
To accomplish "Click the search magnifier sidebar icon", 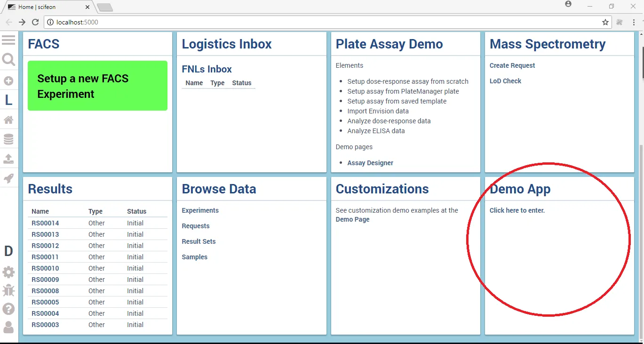I will click(8, 60).
